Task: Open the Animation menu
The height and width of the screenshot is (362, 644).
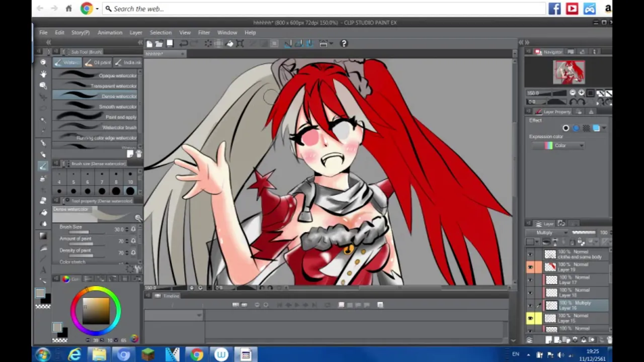Action: (110, 33)
